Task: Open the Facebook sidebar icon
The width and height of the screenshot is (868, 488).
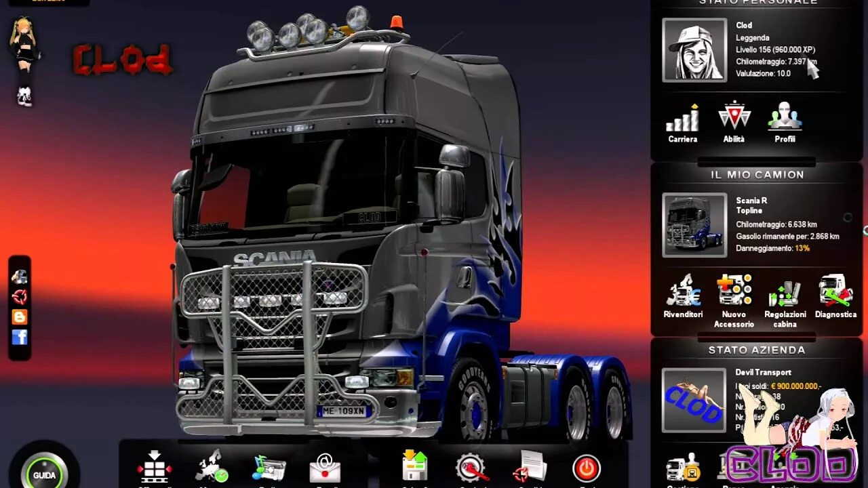Action: tap(20, 337)
